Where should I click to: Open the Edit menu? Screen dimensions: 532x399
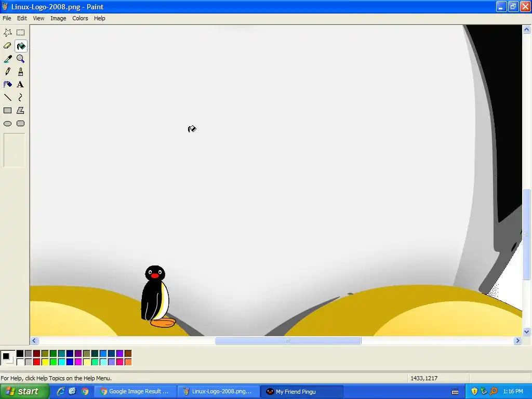click(22, 18)
